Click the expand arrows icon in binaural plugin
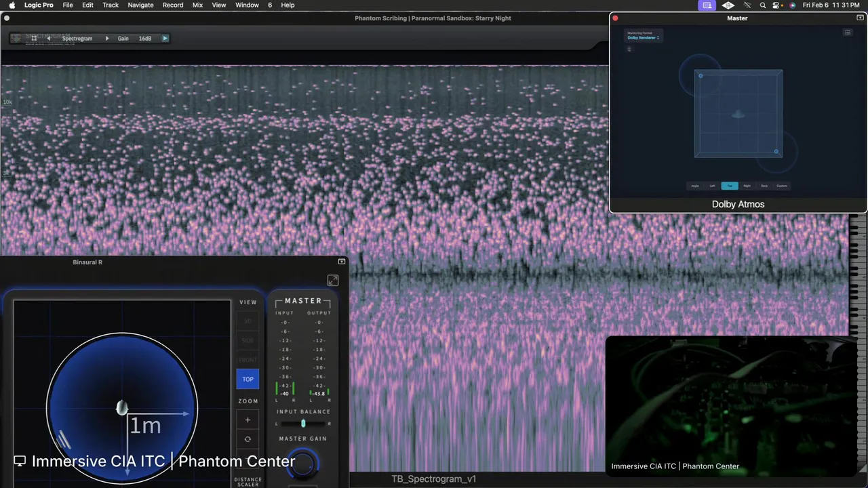 (332, 281)
